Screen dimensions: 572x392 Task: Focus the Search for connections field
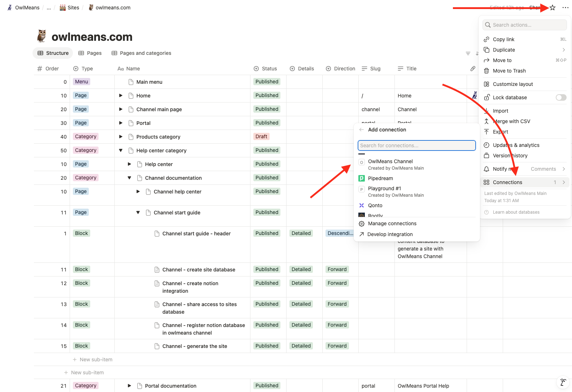pyautogui.click(x=417, y=145)
